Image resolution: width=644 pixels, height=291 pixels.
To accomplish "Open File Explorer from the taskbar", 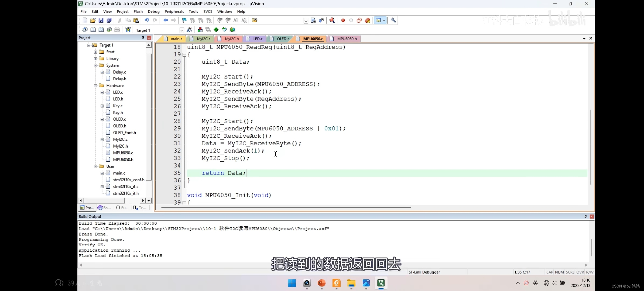I will tap(351, 283).
